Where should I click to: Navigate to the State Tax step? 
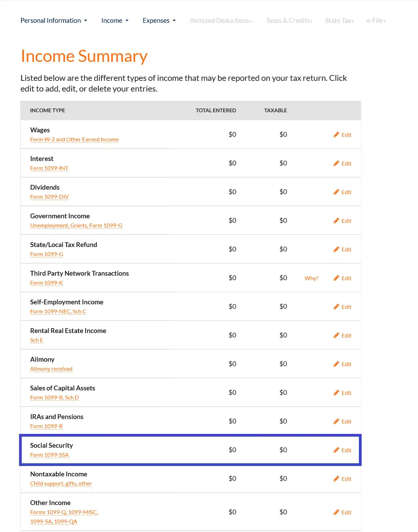[339, 21]
